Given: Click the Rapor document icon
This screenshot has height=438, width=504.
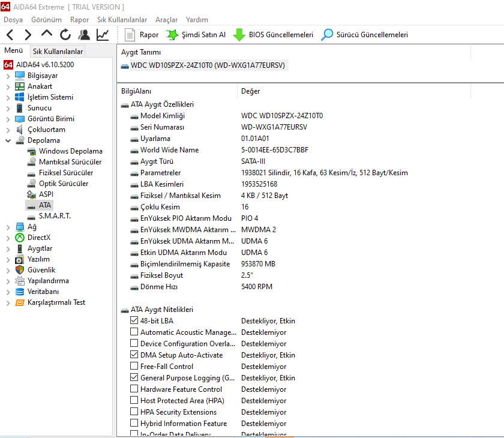Looking at the screenshot, I should point(130,35).
